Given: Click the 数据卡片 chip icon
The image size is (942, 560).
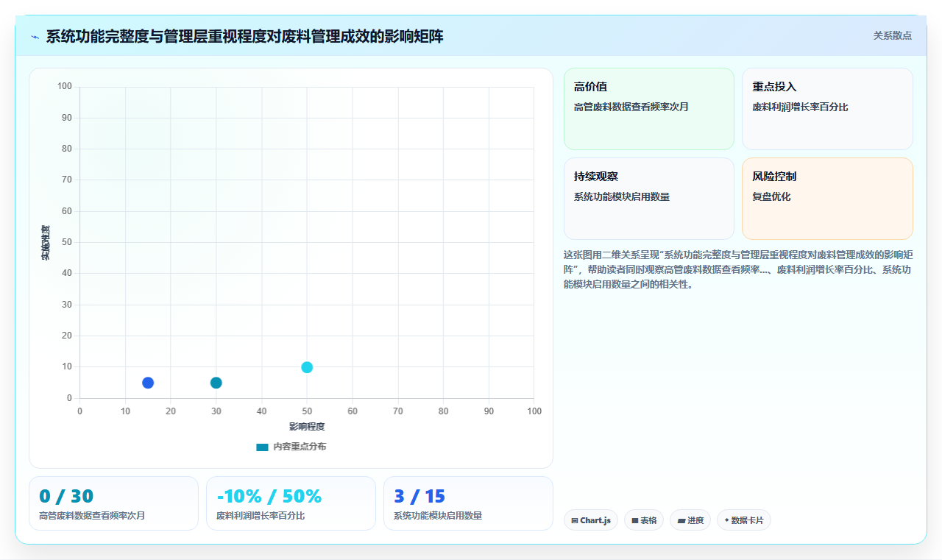Looking at the screenshot, I should 726,520.
